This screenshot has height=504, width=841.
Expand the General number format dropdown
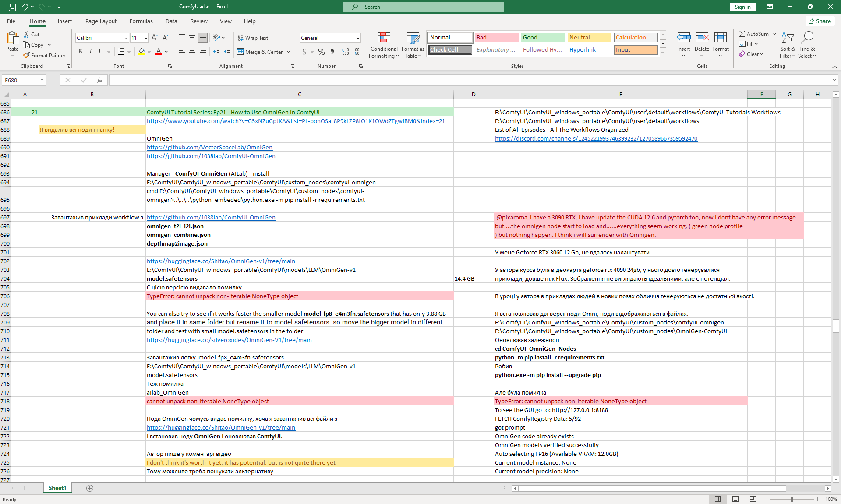[x=358, y=38]
